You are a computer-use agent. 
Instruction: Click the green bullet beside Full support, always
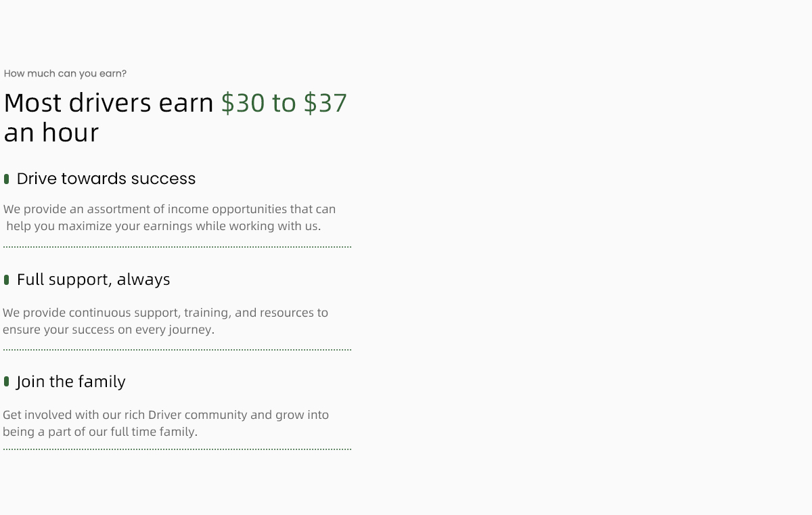6,279
